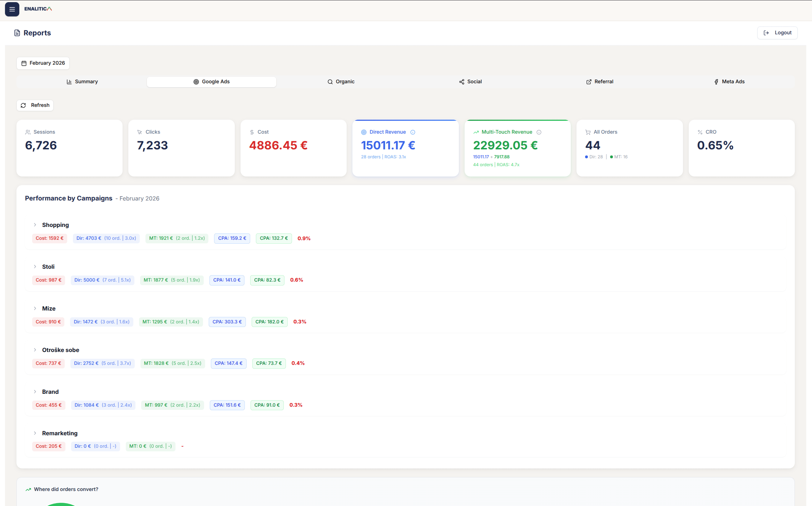The image size is (812, 506).
Task: Refresh the Google Ads data
Action: [x=35, y=105]
